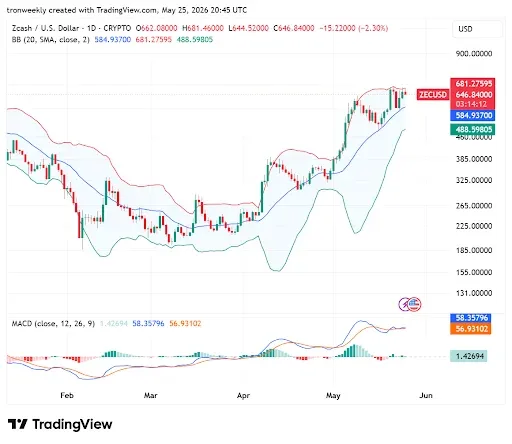Click the 58.35796 MACD line value tag

pyautogui.click(x=470, y=318)
